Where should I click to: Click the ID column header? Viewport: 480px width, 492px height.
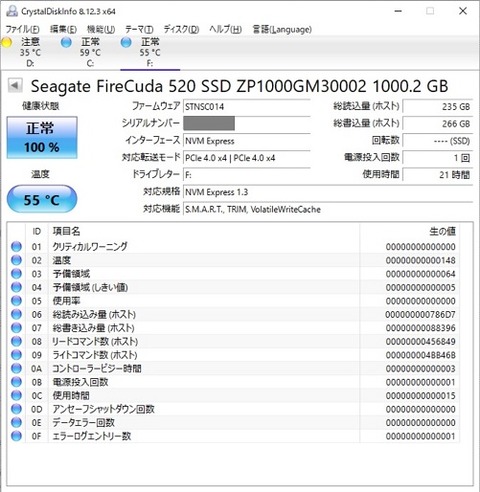[x=37, y=231]
